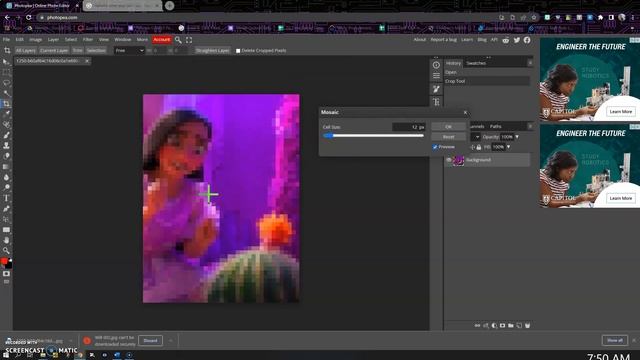The height and width of the screenshot is (360, 640).
Task: Expand the Fill value dropdown arrow
Action: pos(508,147)
